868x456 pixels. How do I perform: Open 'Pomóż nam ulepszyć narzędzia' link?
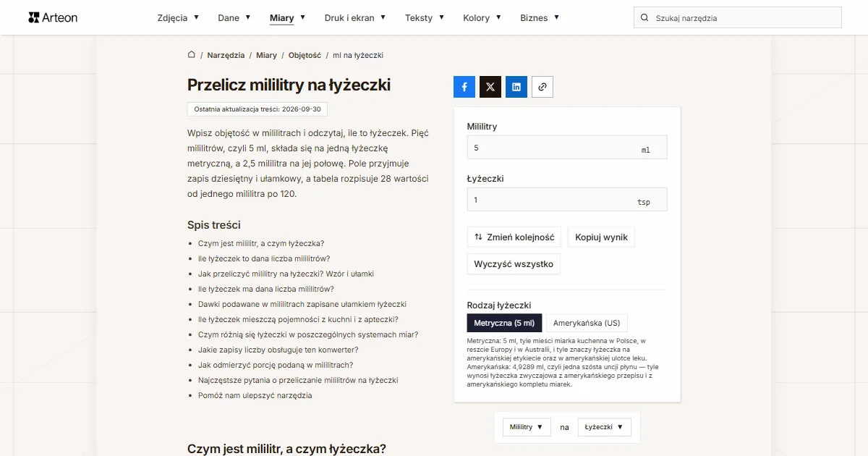pos(255,395)
